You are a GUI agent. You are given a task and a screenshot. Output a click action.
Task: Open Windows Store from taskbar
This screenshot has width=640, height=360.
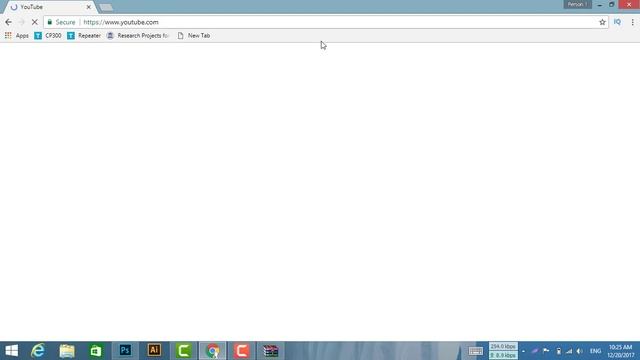pos(96,351)
